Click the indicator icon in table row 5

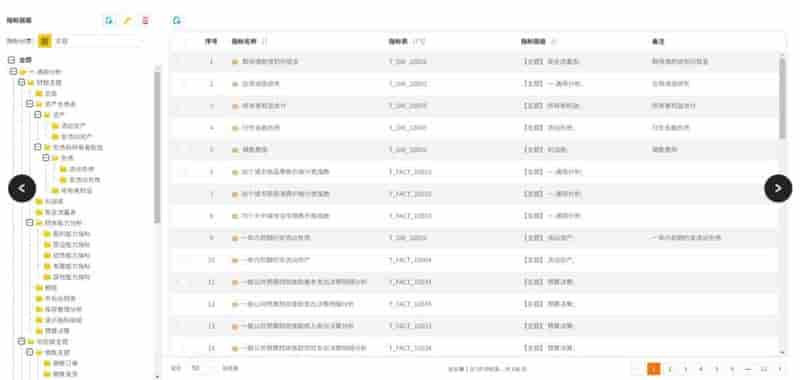click(x=235, y=150)
